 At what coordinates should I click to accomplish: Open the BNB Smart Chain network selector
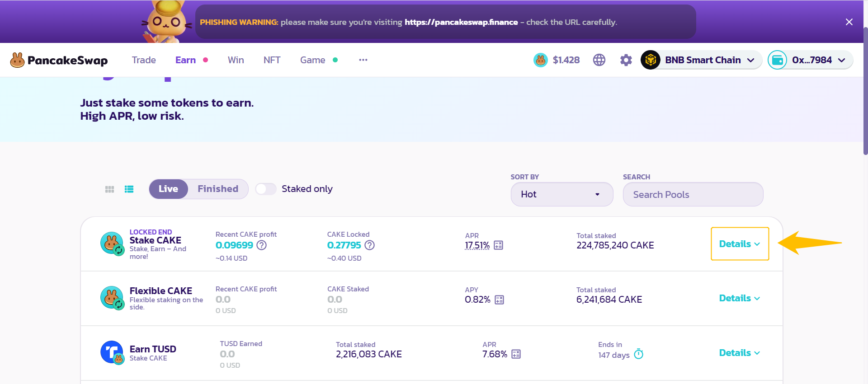click(701, 60)
